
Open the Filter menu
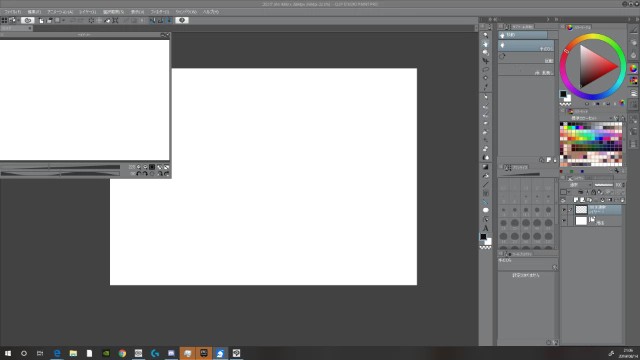160,12
